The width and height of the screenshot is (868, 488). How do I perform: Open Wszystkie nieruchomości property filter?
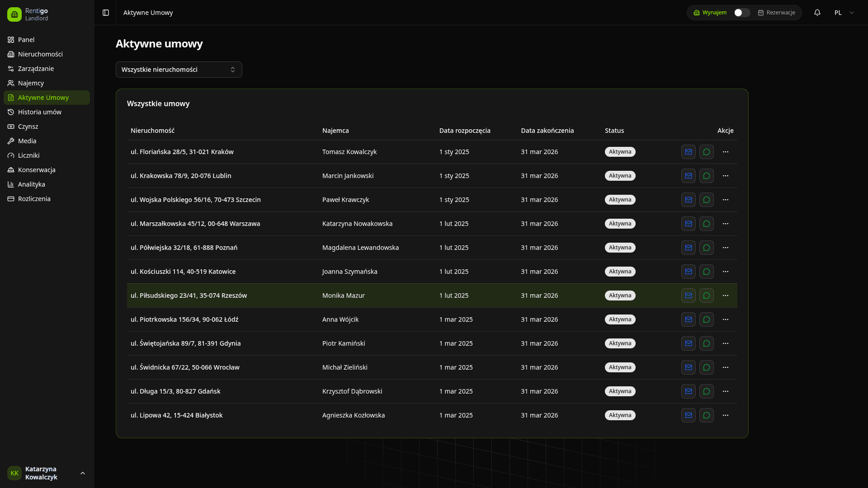coord(179,70)
